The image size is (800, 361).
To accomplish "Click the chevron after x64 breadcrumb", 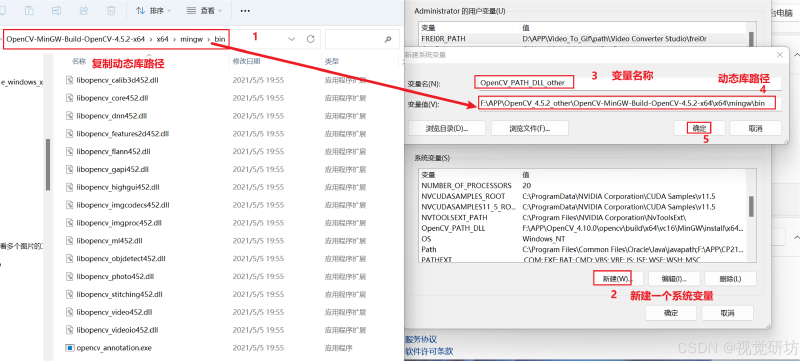I will (x=174, y=39).
